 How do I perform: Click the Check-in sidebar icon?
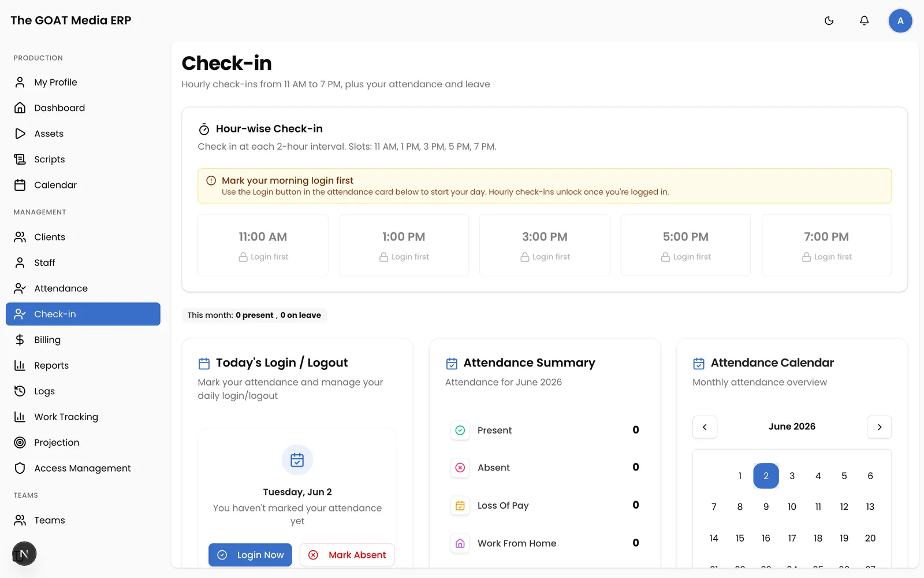tap(20, 314)
